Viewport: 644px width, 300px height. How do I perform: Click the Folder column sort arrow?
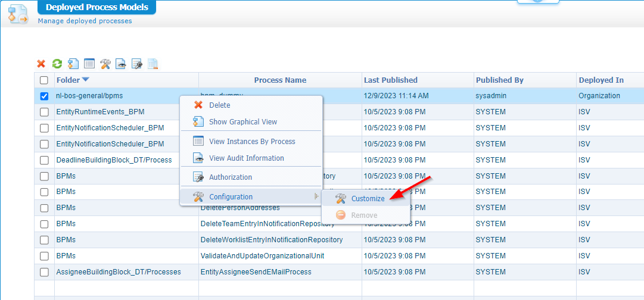86,80
